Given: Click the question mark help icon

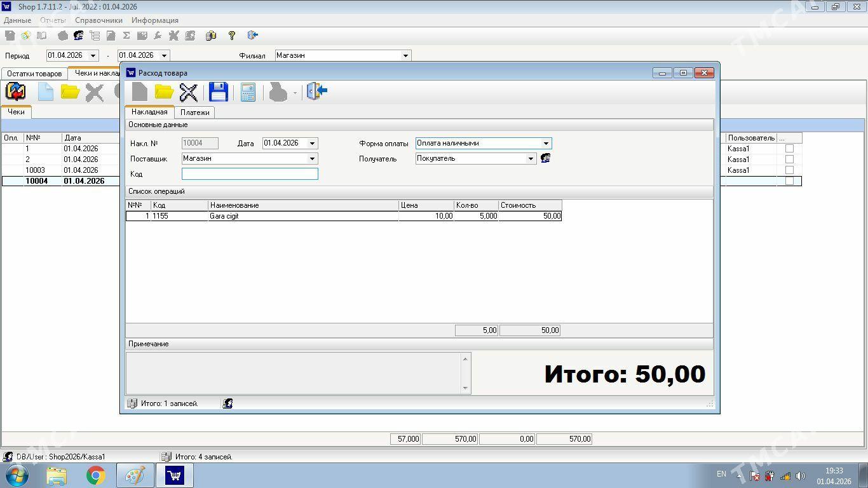Looking at the screenshot, I should pos(232,36).
